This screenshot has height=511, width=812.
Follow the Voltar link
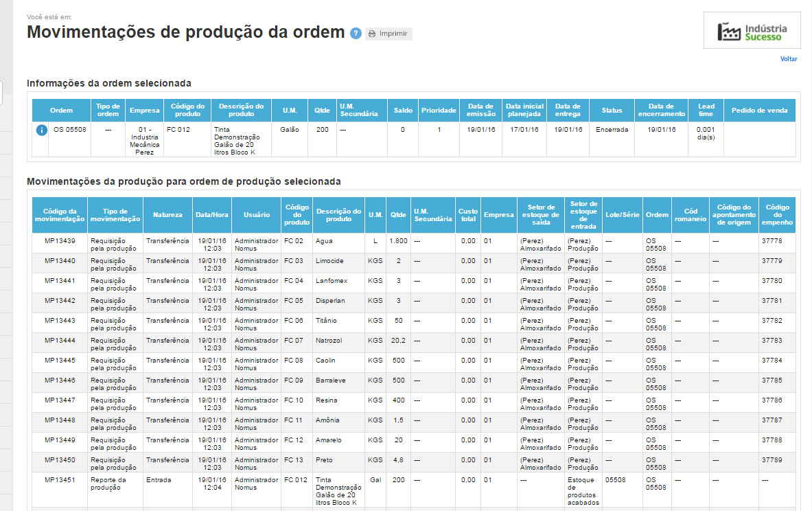coord(789,59)
